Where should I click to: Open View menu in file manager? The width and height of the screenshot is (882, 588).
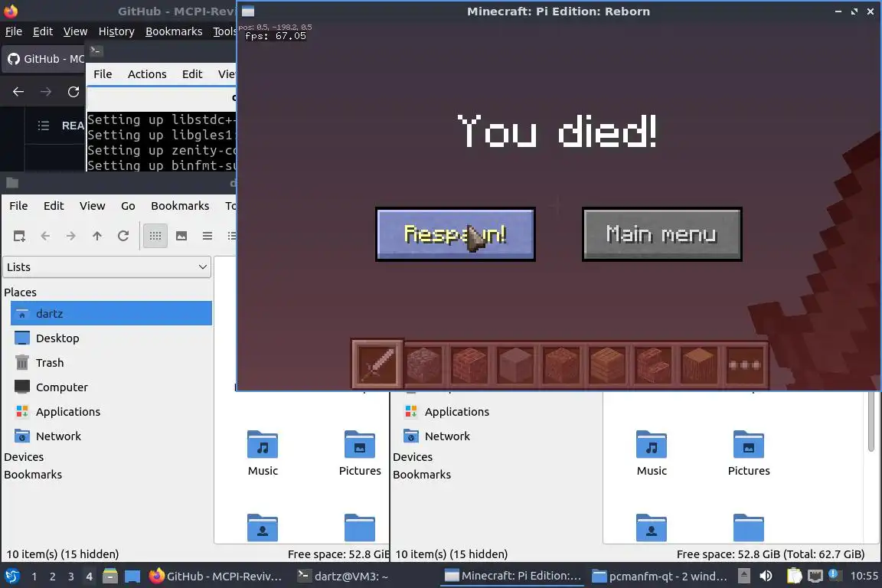coord(92,205)
